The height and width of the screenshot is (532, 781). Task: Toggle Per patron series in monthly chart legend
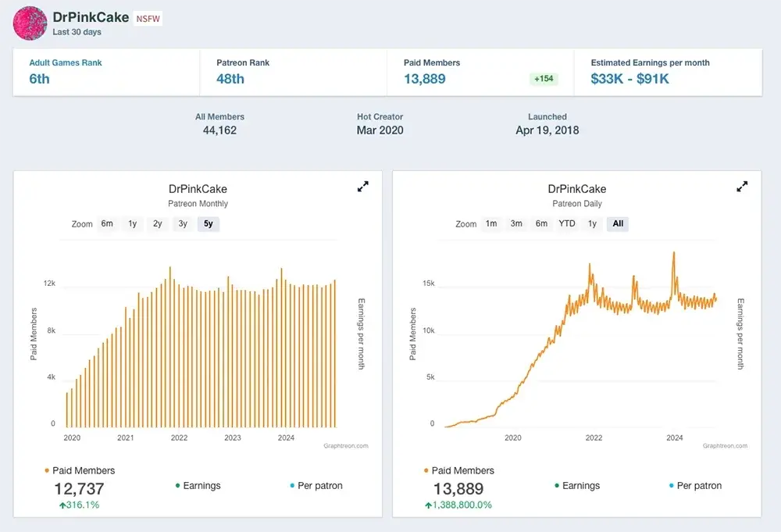(x=316, y=486)
